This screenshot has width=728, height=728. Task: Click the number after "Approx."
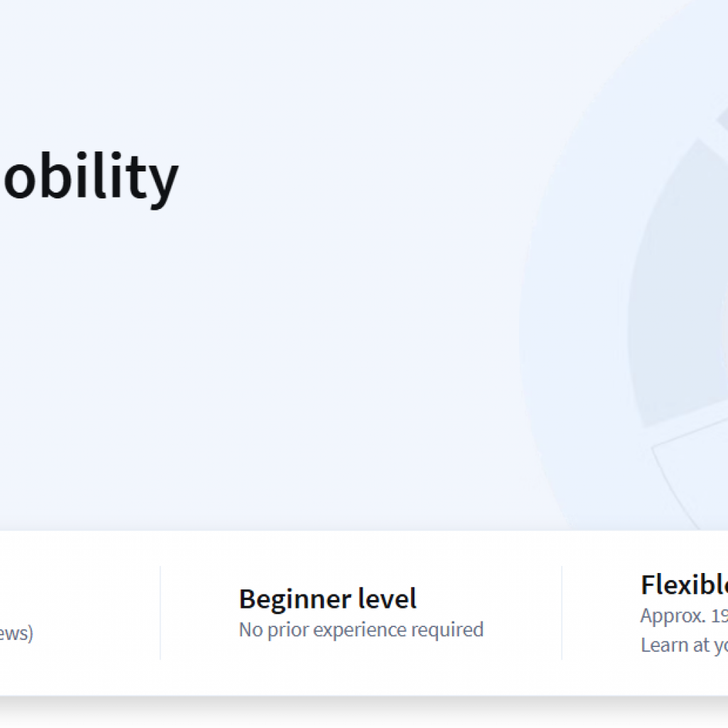point(719,616)
